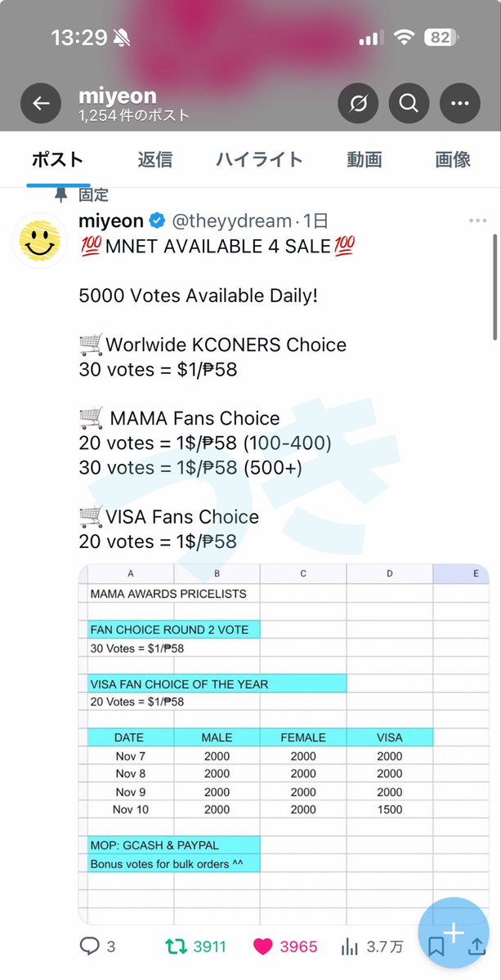Share the post via upload icon
The height and width of the screenshot is (980, 501).
[x=476, y=947]
